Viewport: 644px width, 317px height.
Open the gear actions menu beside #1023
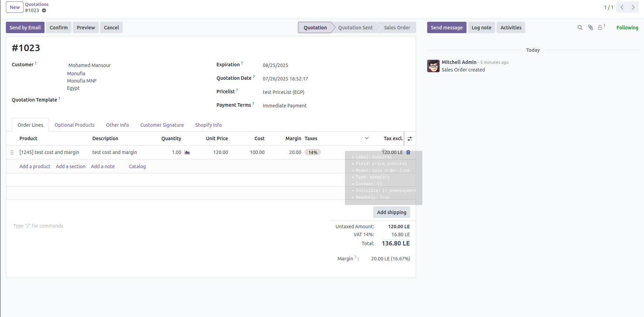(44, 10)
